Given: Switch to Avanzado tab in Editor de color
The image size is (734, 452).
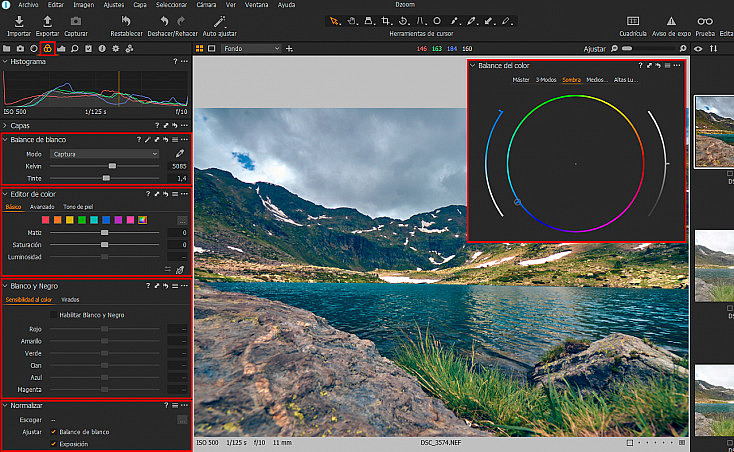Looking at the screenshot, I should (x=42, y=207).
